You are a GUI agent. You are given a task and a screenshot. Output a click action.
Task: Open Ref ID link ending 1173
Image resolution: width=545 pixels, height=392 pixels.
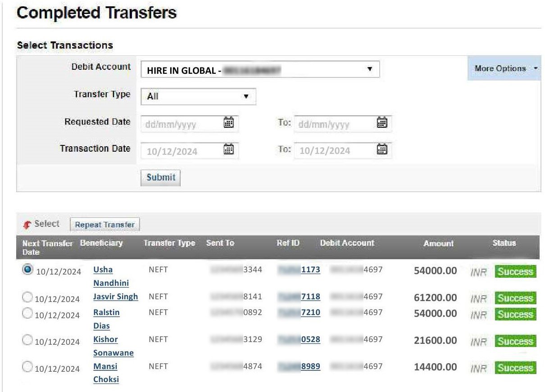[x=310, y=270]
